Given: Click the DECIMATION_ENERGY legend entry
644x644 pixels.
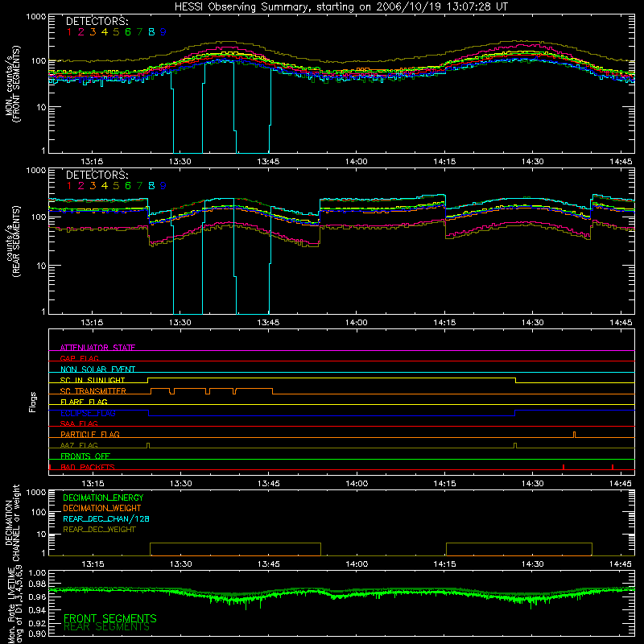Looking at the screenshot, I should [103, 497].
